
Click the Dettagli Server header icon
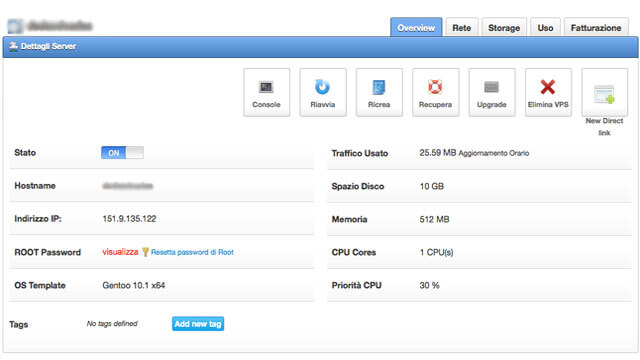pos(13,46)
